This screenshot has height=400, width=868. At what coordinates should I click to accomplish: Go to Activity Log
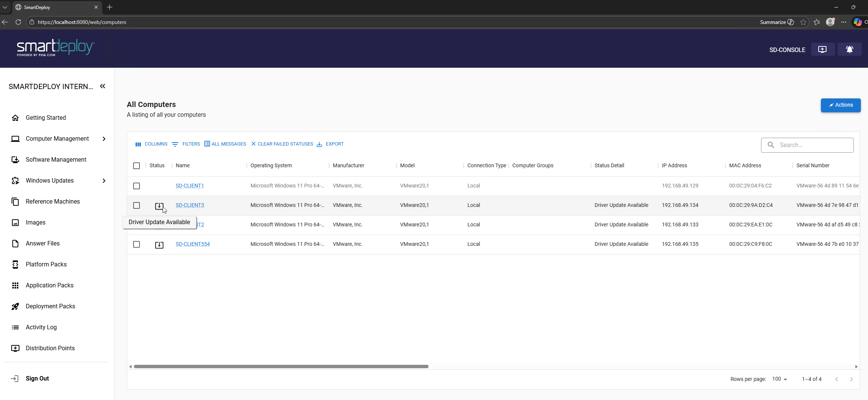click(41, 327)
